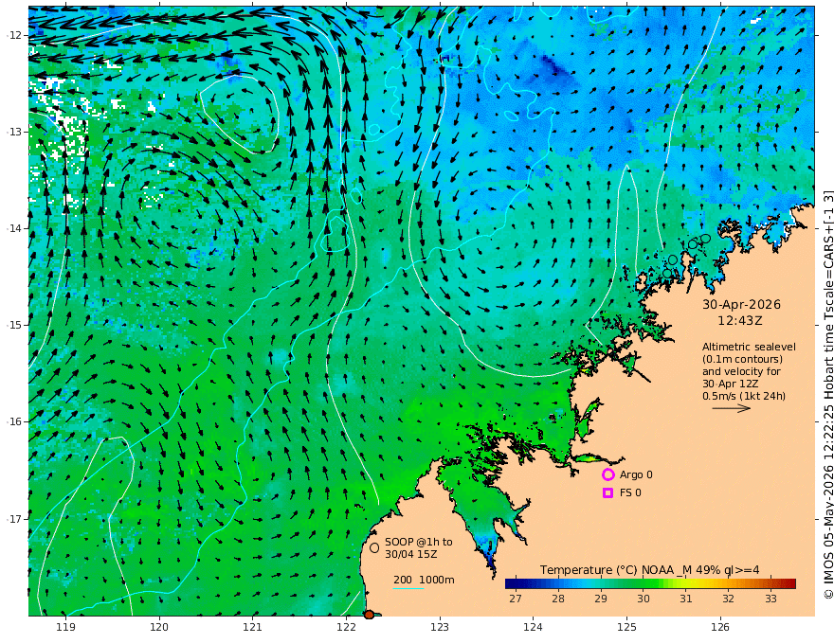Click the Temperature colorbar title
The height and width of the screenshot is (644, 834).
click(x=649, y=570)
